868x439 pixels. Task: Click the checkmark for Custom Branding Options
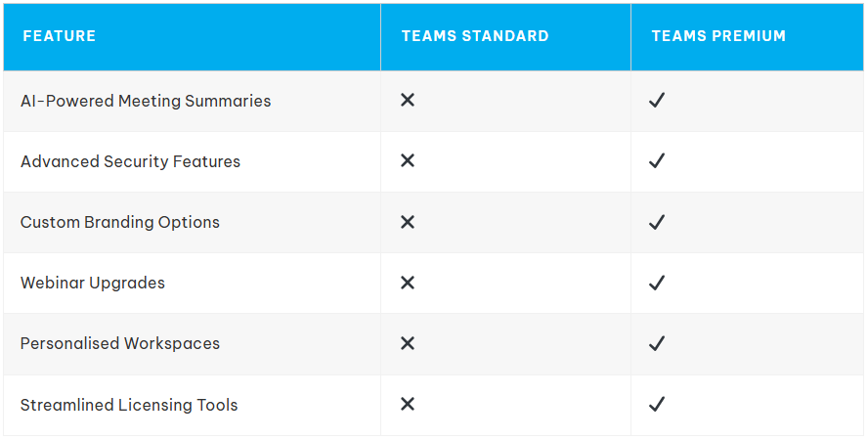tap(657, 222)
